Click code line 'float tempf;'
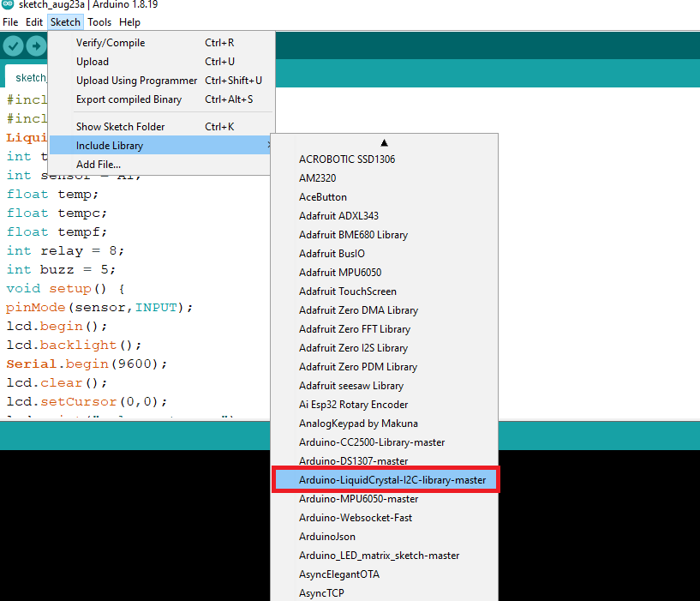Viewport: 700px width, 601px height. pos(57,231)
